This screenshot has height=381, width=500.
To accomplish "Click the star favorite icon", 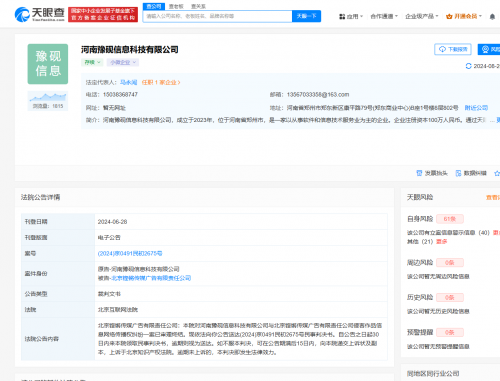I will 497,173.
